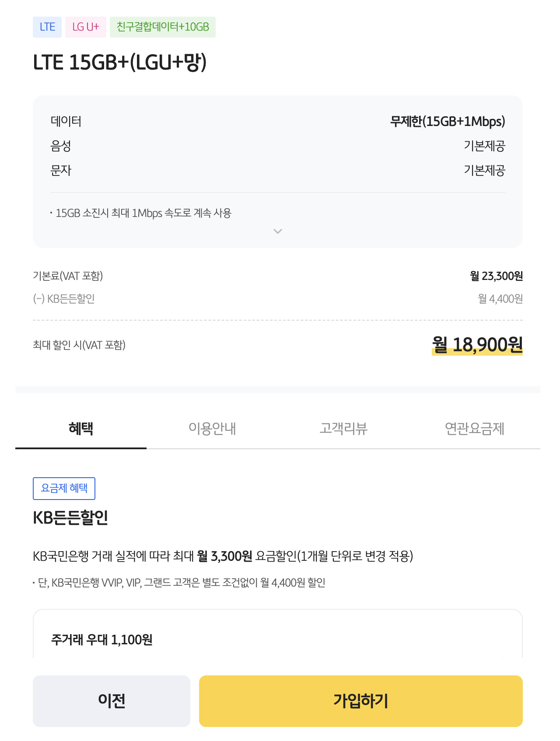Viewport: 560px width, 741px height.
Task: Click the bold KB든든할인 section heading
Action: click(70, 518)
